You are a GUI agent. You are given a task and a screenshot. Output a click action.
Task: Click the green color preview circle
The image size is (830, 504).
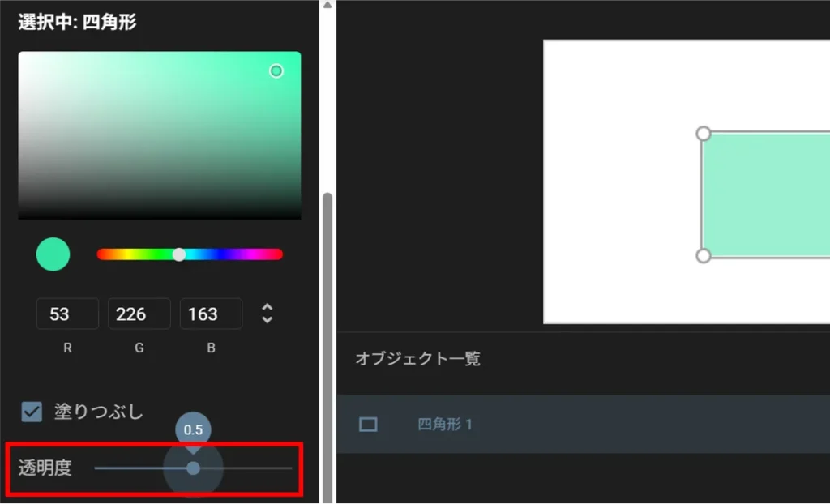[x=53, y=254]
